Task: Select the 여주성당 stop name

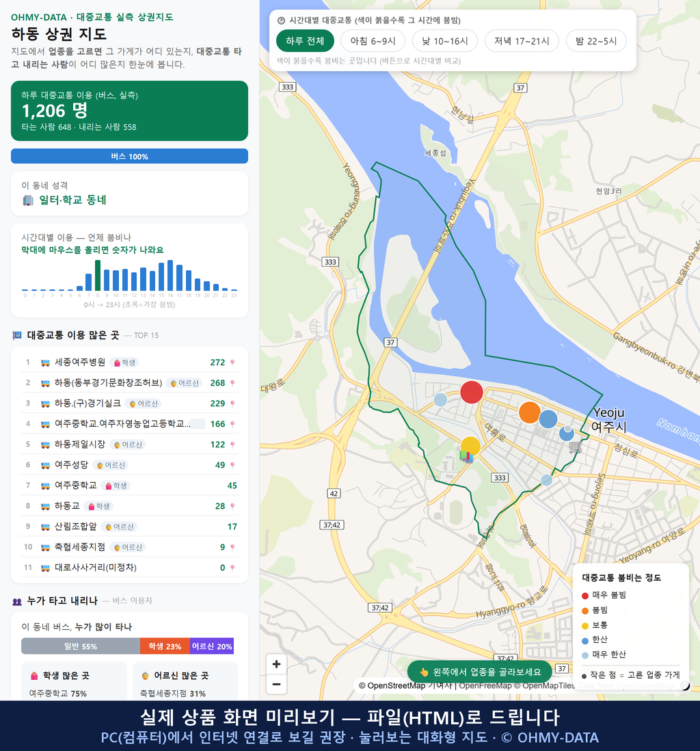Action: tap(71, 465)
